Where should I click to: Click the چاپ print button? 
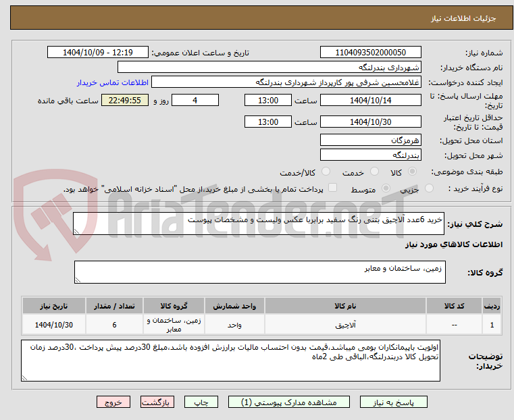[201, 402]
